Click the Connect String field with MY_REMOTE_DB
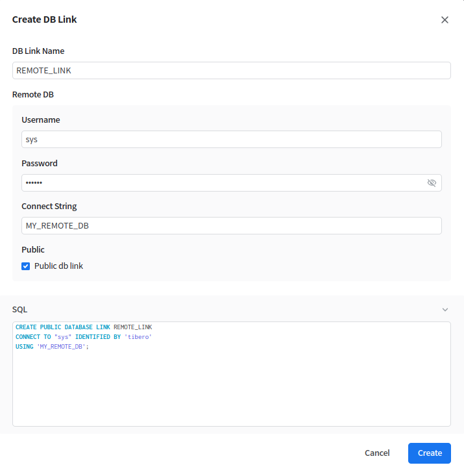 (231, 226)
